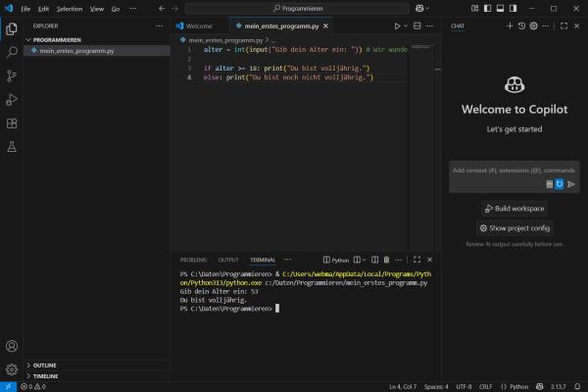Expand the OUTLINE section
Image resolution: width=588 pixels, height=392 pixels.
pyautogui.click(x=97, y=365)
